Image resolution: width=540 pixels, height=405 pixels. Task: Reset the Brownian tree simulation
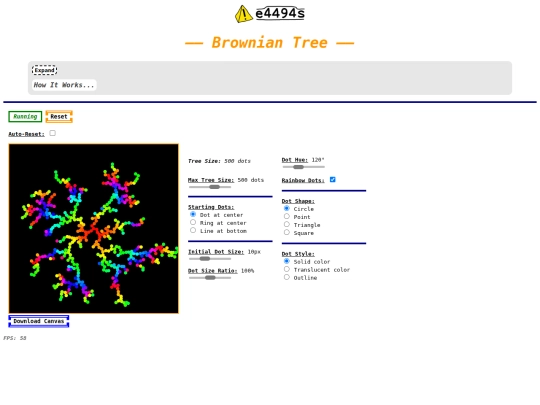click(59, 116)
